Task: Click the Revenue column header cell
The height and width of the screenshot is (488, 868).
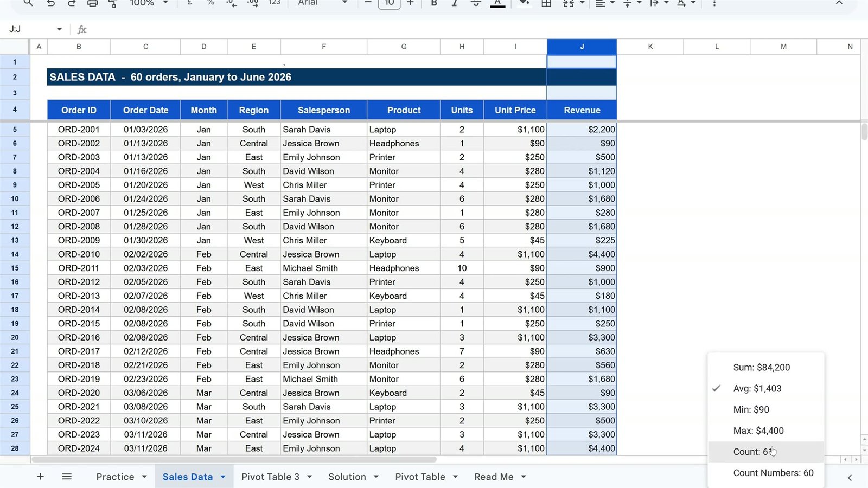Action: click(x=582, y=110)
